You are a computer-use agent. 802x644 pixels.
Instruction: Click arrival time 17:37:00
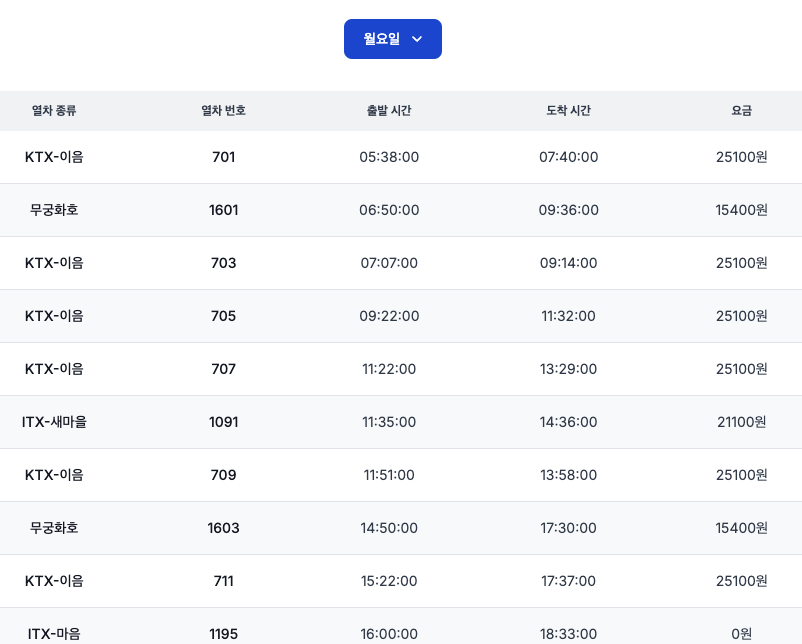(568, 581)
